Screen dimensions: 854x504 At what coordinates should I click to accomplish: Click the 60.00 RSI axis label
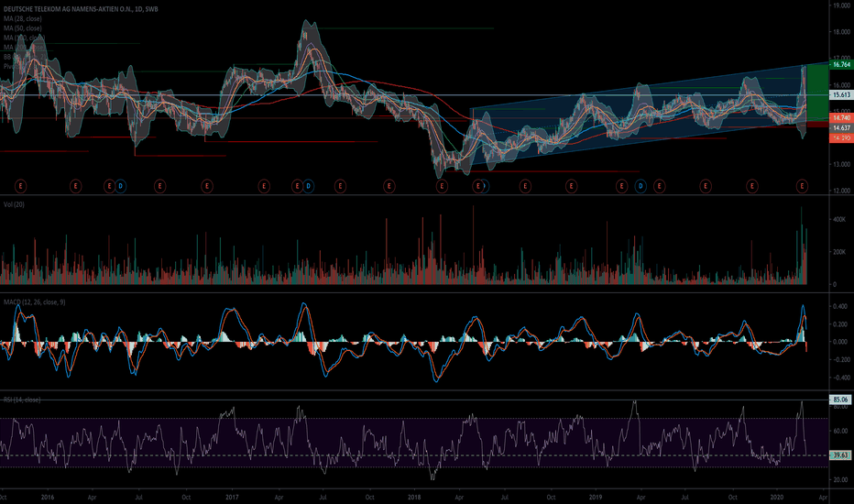point(840,431)
